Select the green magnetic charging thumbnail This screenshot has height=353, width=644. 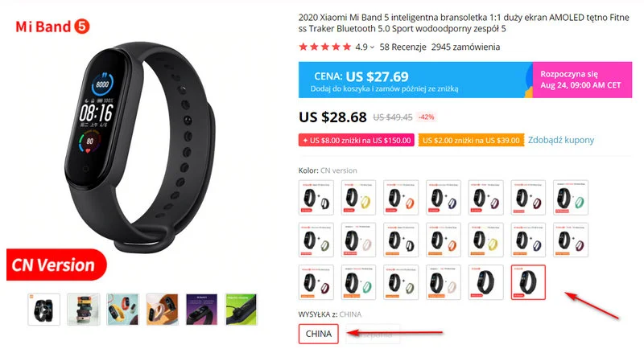[241, 310]
